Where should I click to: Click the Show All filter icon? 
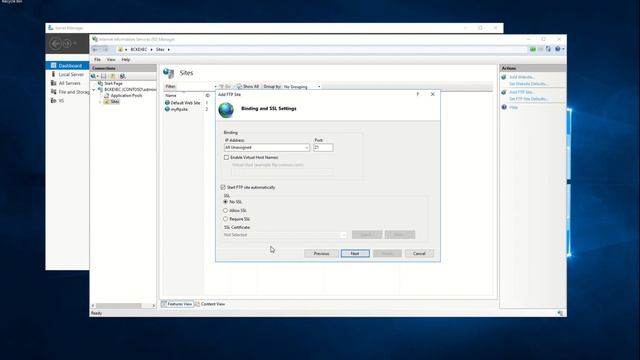[239, 87]
